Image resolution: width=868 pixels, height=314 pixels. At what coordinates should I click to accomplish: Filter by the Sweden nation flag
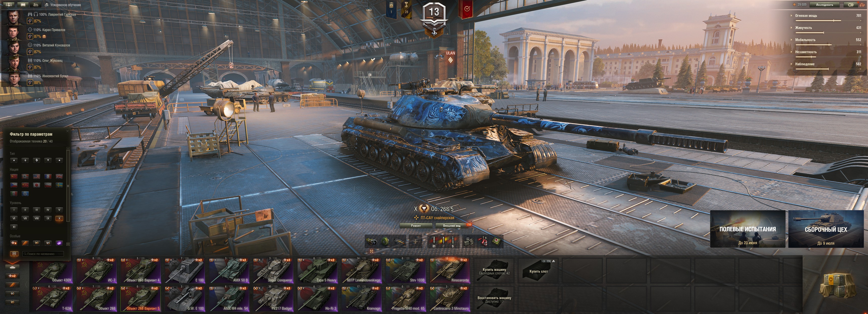coord(59,185)
